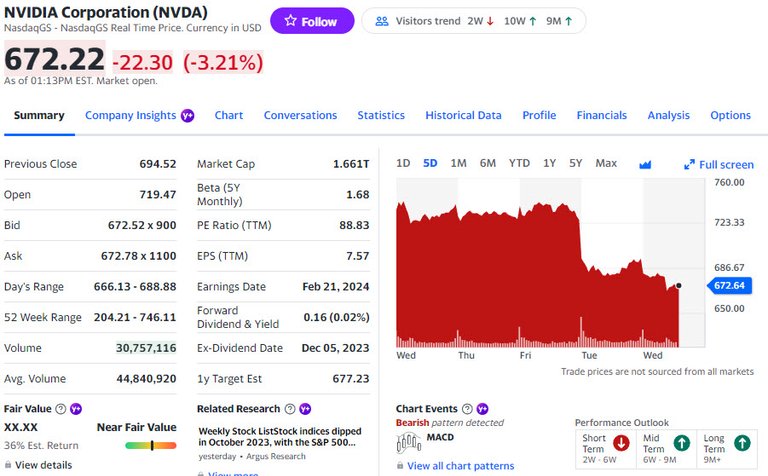Screen dimensions: 768x476
Task: Click the Earnings Date Feb 21, 2024
Action: click(x=336, y=286)
